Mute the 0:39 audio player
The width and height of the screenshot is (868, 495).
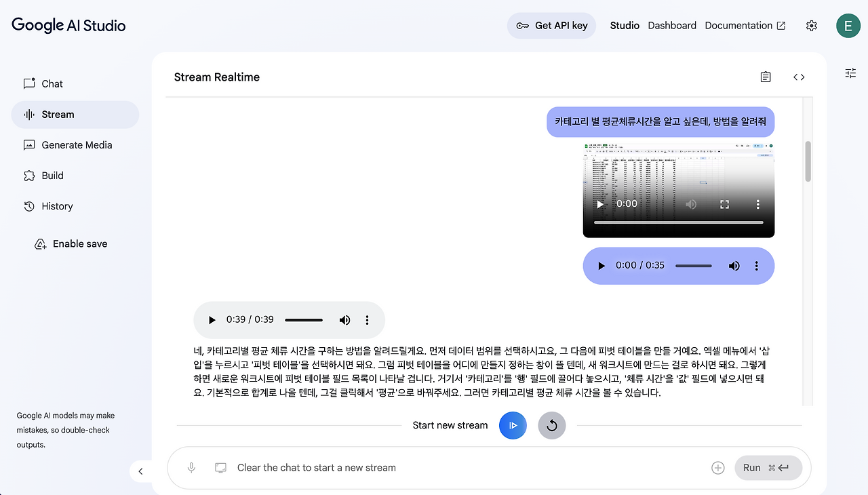click(344, 319)
